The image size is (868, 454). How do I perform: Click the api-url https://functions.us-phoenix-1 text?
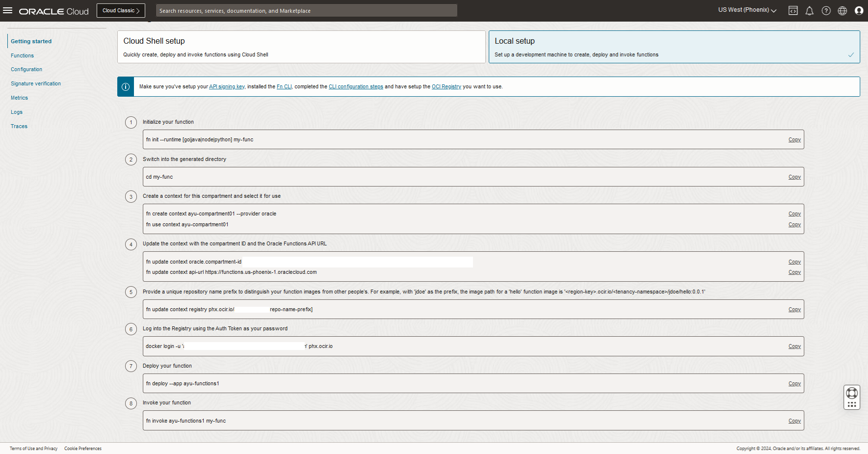(232, 272)
